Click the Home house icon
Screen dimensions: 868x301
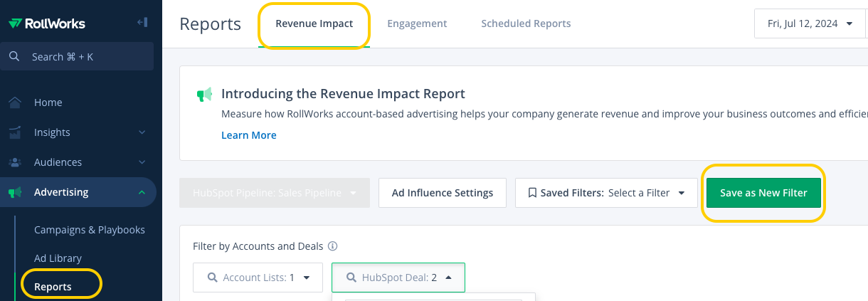[14, 102]
